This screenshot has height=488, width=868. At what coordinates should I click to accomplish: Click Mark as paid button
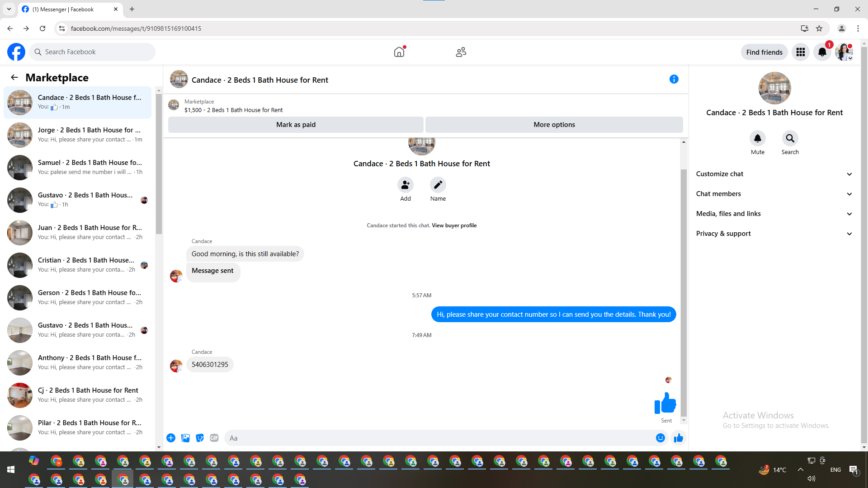296,125
